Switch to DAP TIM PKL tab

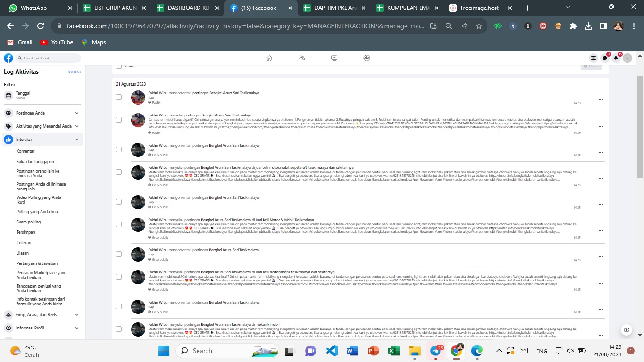pyautogui.click(x=334, y=8)
